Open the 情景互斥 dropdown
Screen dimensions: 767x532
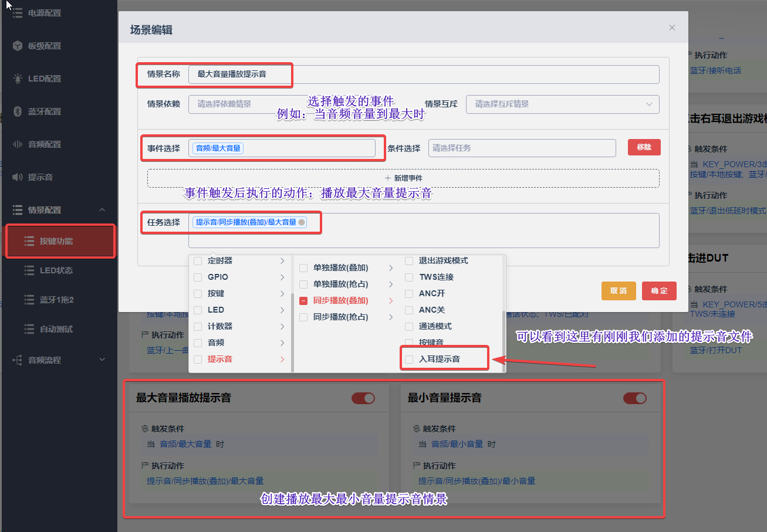tap(563, 104)
